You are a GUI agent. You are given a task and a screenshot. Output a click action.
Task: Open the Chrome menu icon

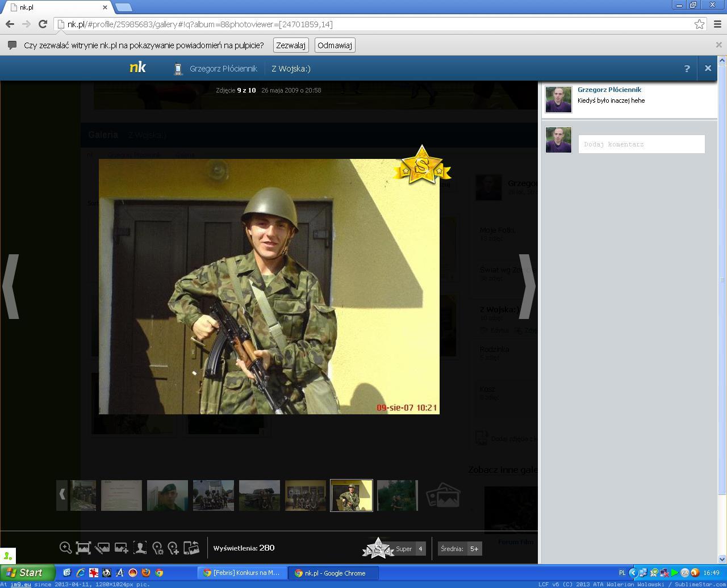717,24
